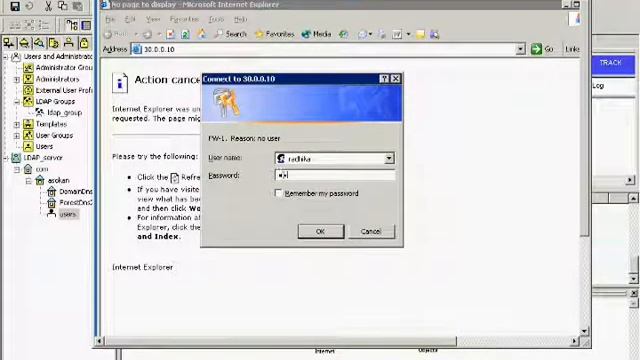Click OK in the Connect to 30.0.0.10 dialog
Viewport: 640px width, 360px height.
click(321, 231)
